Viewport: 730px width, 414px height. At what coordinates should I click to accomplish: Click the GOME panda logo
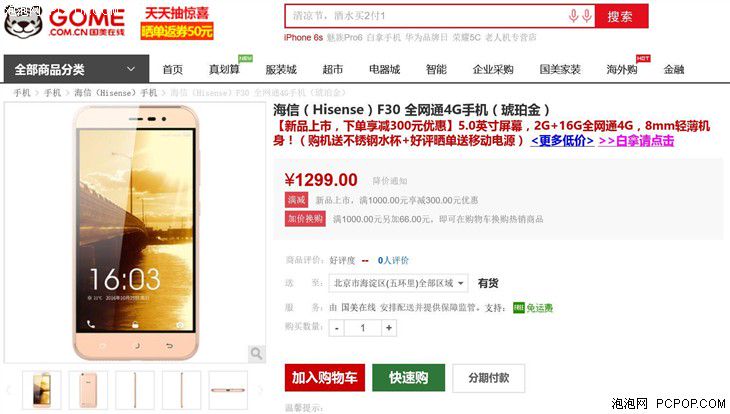[x=23, y=21]
